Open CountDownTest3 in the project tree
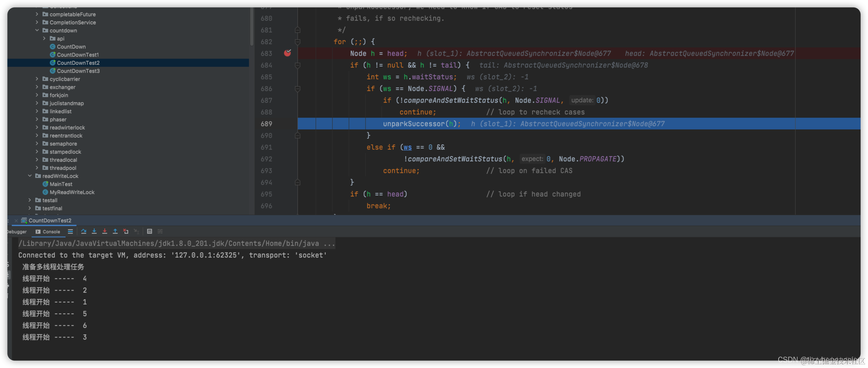The image size is (868, 368). [78, 71]
